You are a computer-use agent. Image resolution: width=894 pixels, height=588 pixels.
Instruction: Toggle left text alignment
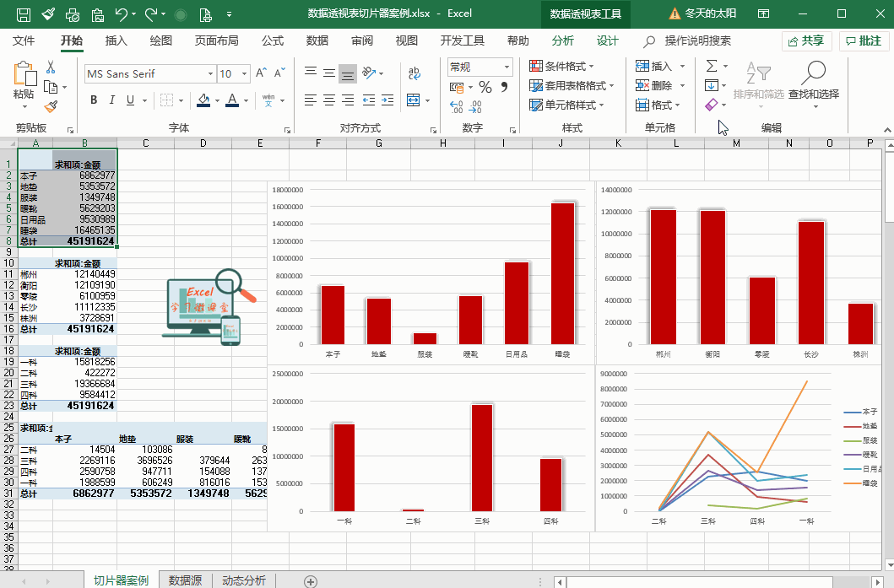coord(311,100)
